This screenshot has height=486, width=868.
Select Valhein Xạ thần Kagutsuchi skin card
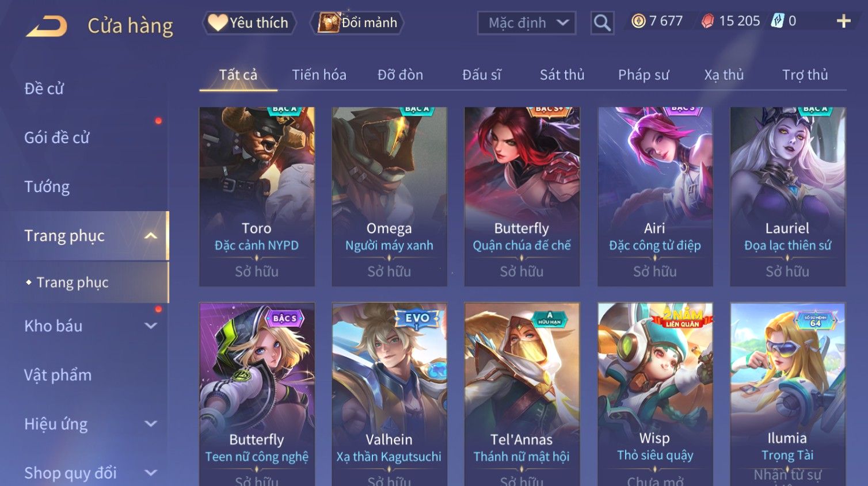point(389,394)
